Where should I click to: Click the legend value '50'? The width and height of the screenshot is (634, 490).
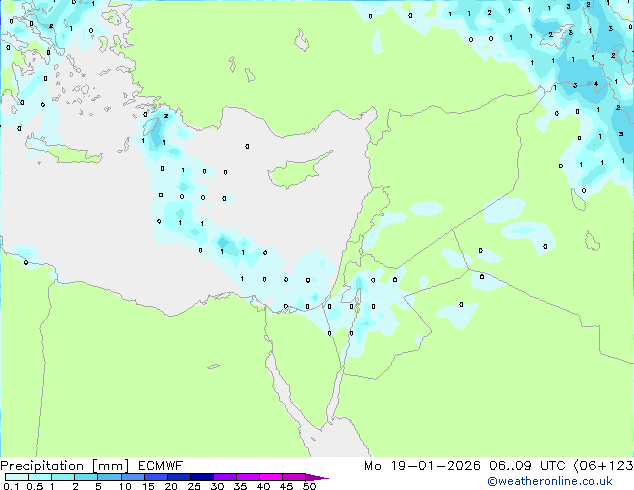point(309,486)
